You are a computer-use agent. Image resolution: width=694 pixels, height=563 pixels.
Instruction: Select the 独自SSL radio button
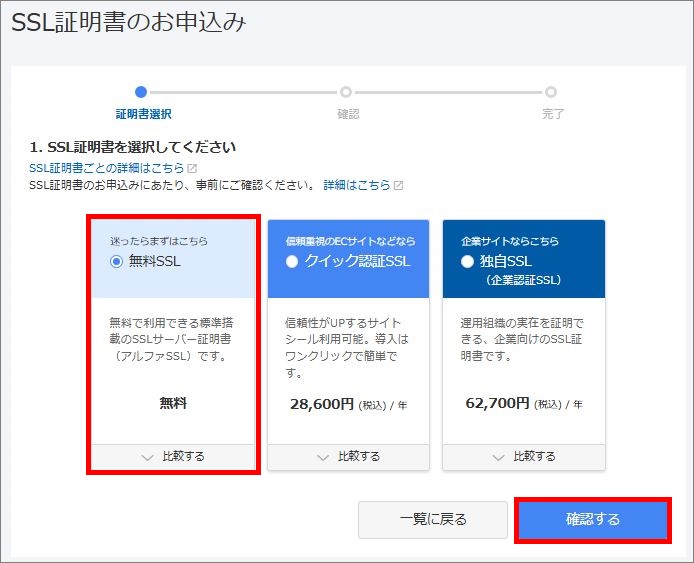click(x=467, y=262)
